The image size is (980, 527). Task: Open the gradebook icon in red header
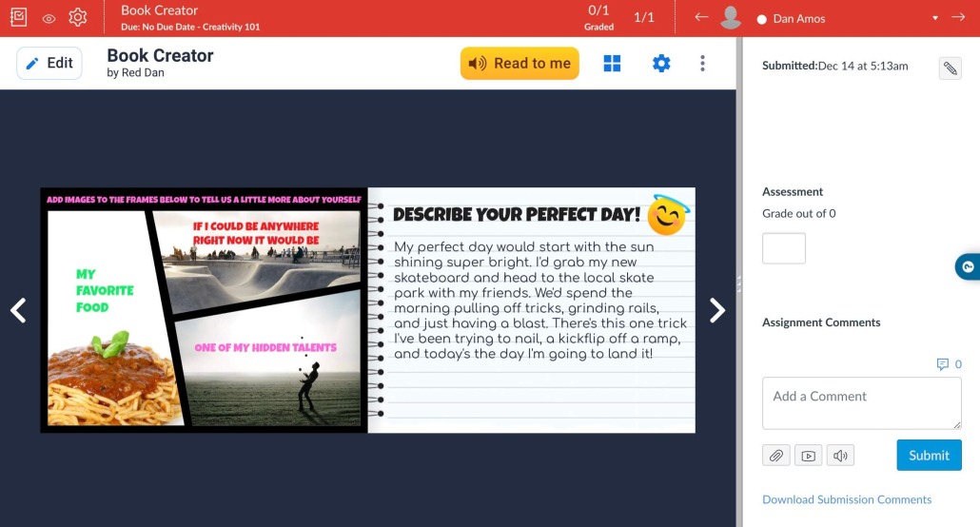coord(19,17)
